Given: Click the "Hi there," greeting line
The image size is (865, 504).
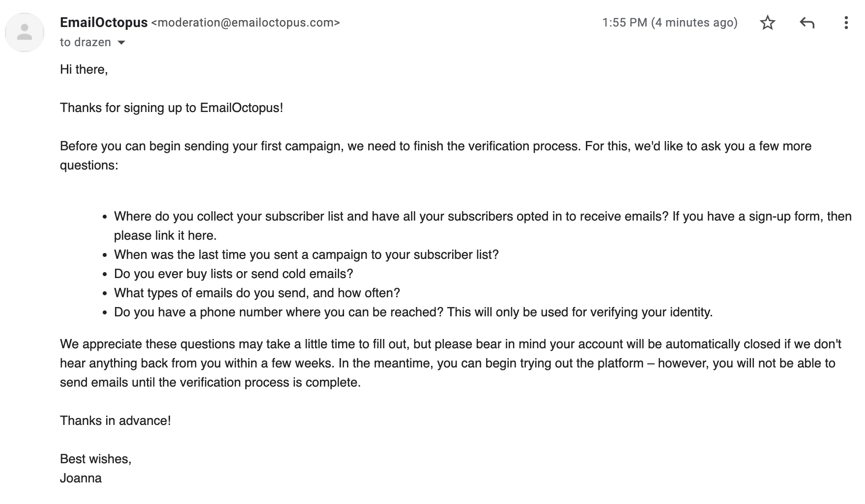Looking at the screenshot, I should [84, 69].
